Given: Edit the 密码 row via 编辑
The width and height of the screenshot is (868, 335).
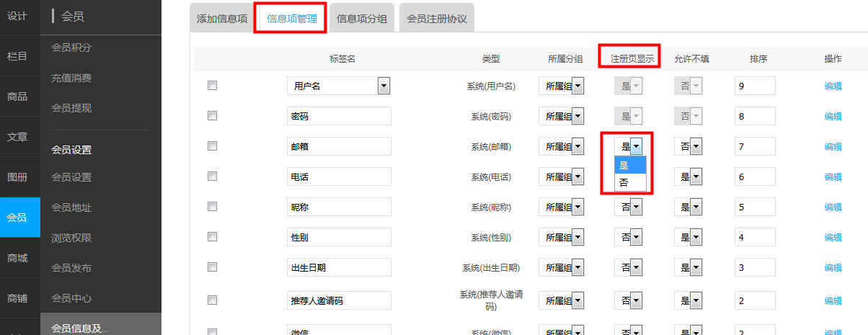Looking at the screenshot, I should [833, 117].
